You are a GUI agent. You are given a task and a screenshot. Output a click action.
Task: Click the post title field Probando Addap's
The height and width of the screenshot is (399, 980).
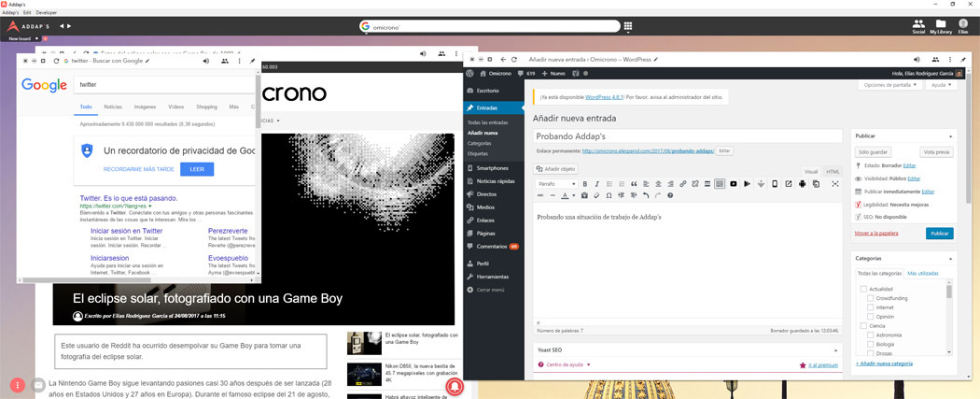[x=688, y=136]
